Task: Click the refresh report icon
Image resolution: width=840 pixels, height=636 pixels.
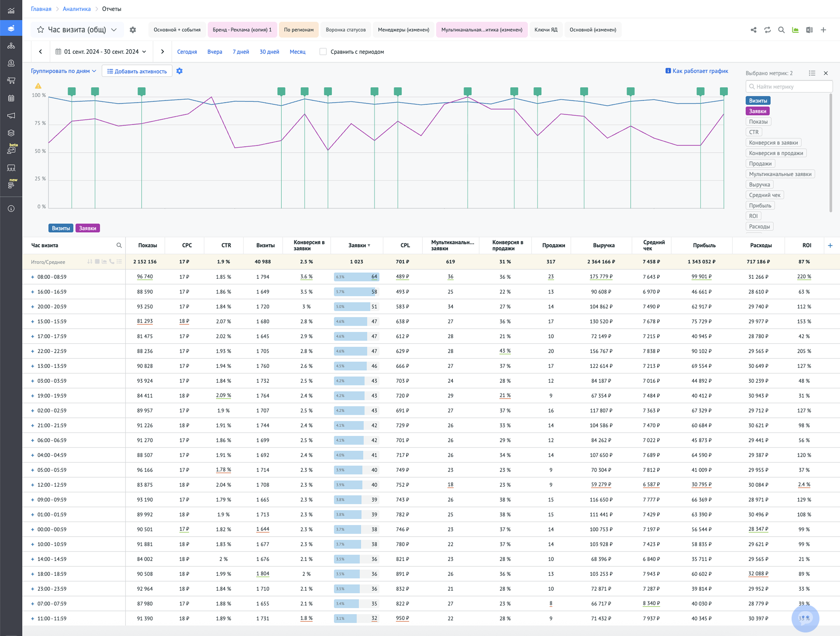Action: (x=768, y=30)
